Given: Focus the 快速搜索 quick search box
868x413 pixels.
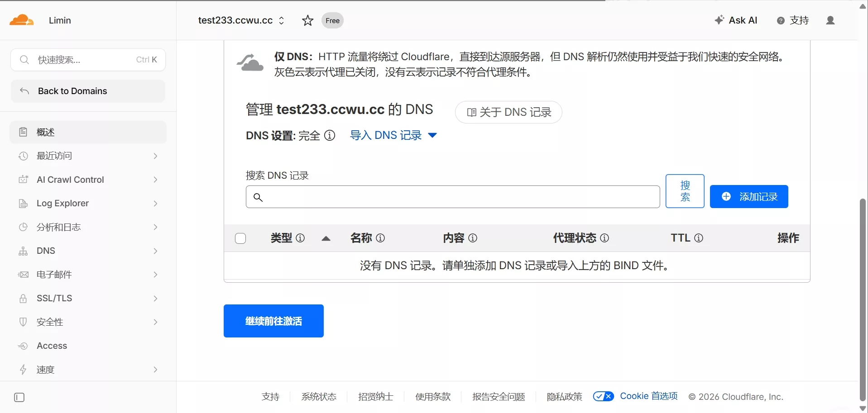Looking at the screenshot, I should click(x=88, y=60).
